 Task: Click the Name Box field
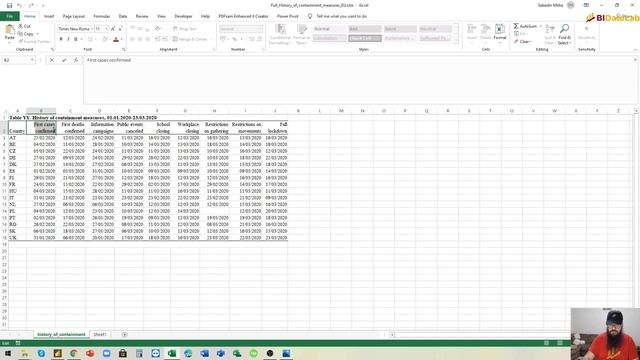point(16,60)
